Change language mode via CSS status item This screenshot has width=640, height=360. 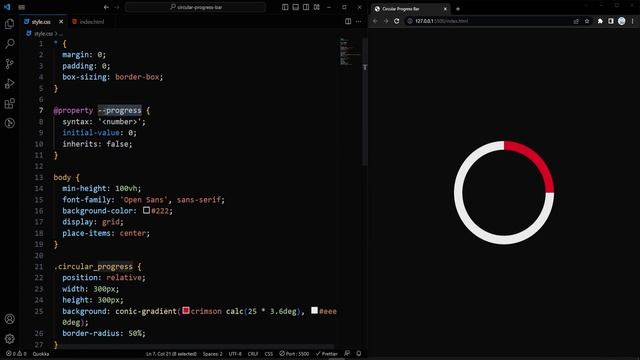(269, 354)
